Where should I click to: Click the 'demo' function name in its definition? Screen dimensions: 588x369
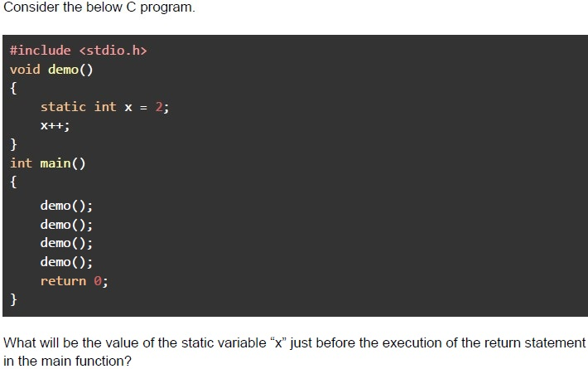click(63, 70)
